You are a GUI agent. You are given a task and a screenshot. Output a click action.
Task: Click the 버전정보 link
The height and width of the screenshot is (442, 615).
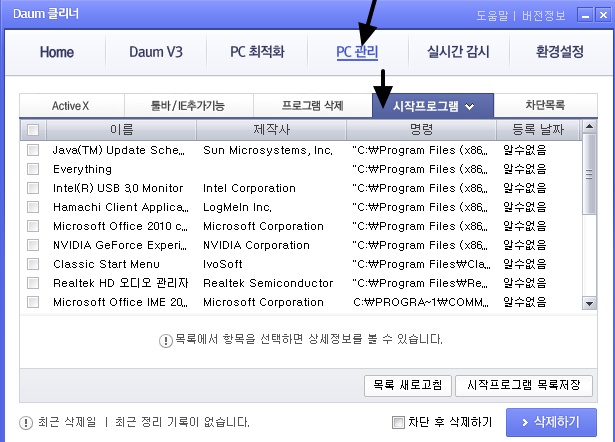pos(543,16)
